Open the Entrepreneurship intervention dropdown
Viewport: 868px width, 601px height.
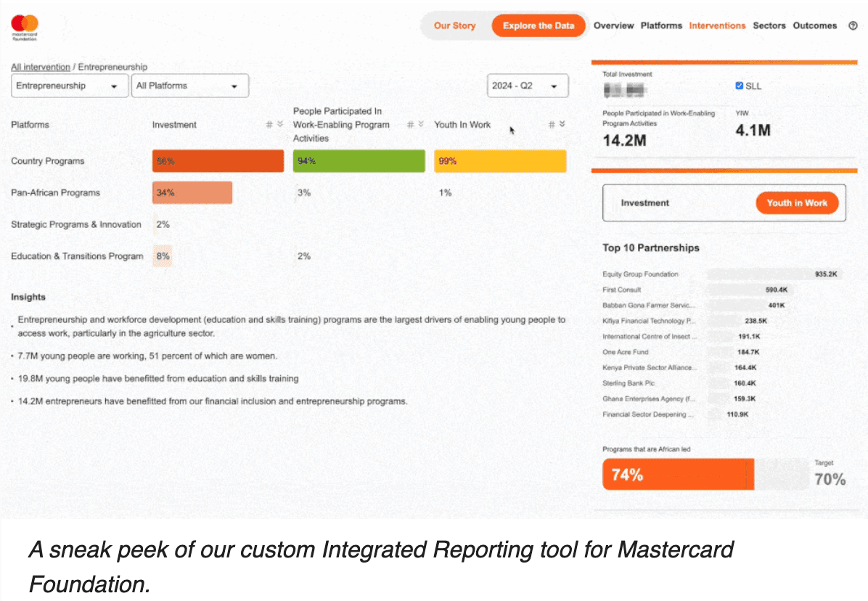click(70, 86)
